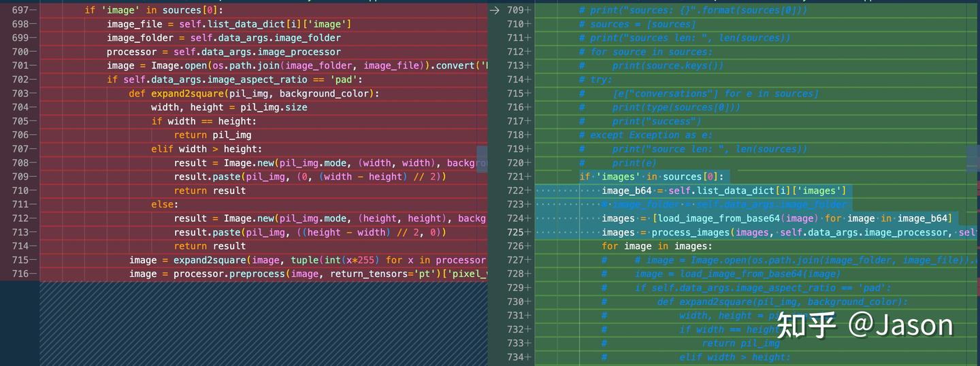Click line number 697 in the left gutter

[x=20, y=10]
